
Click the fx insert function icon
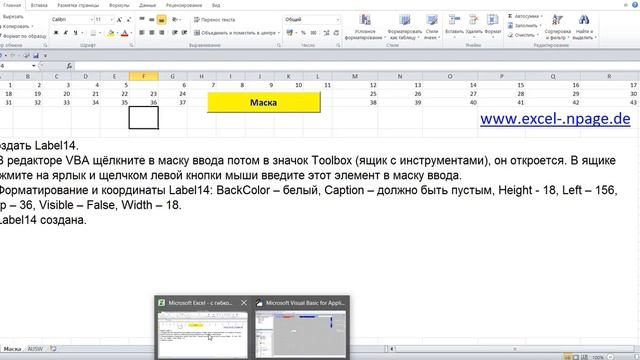pyautogui.click(x=69, y=66)
